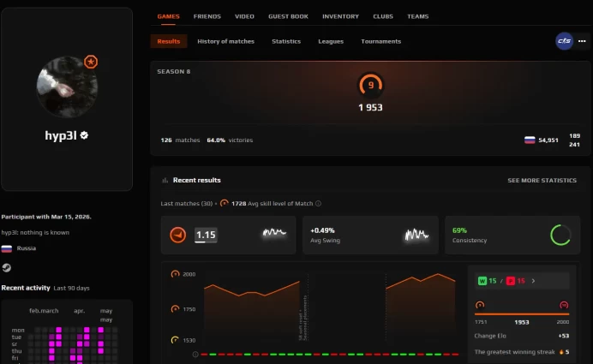The height and width of the screenshot is (364, 593).
Task: Open the Tournaments sub-tab
Action: [x=380, y=41]
